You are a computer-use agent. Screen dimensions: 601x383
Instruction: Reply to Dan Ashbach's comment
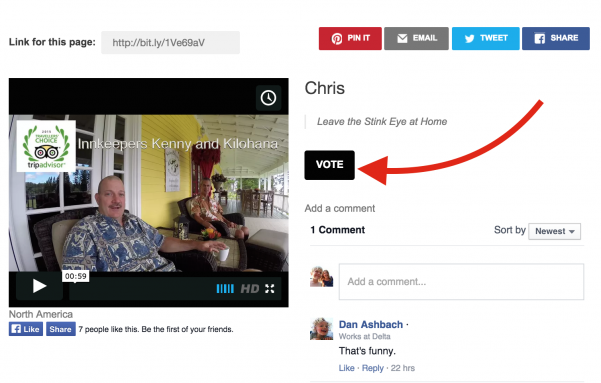(x=373, y=368)
